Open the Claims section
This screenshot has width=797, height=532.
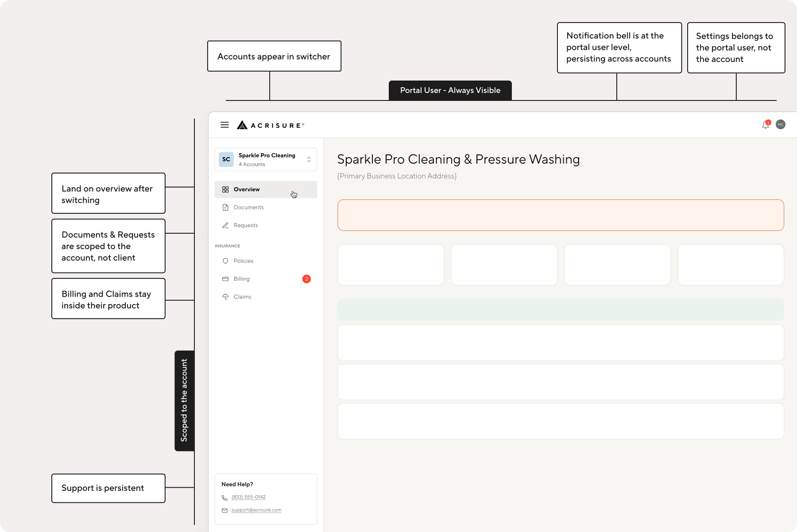(x=266, y=297)
